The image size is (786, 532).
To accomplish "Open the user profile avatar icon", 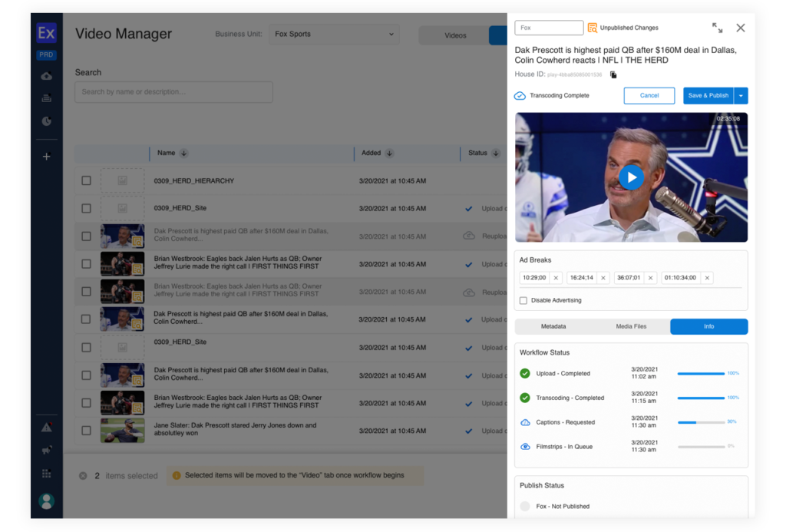I will coord(46,501).
